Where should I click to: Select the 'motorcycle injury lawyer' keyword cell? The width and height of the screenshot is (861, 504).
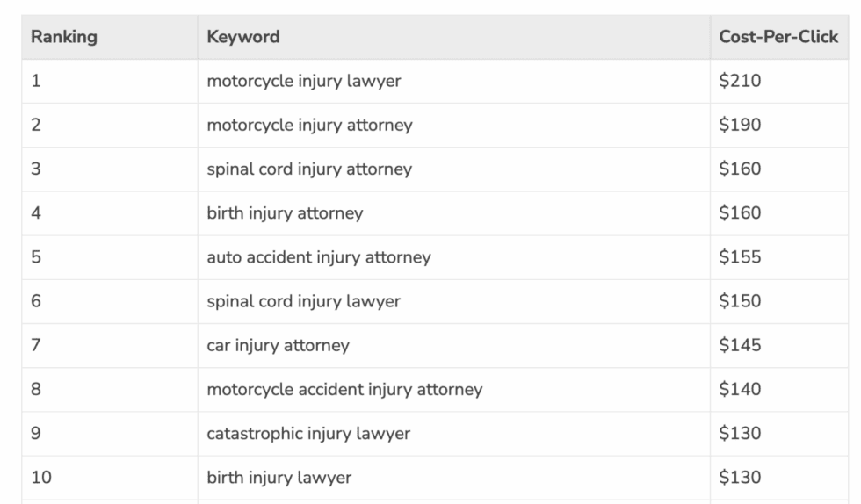click(x=303, y=82)
